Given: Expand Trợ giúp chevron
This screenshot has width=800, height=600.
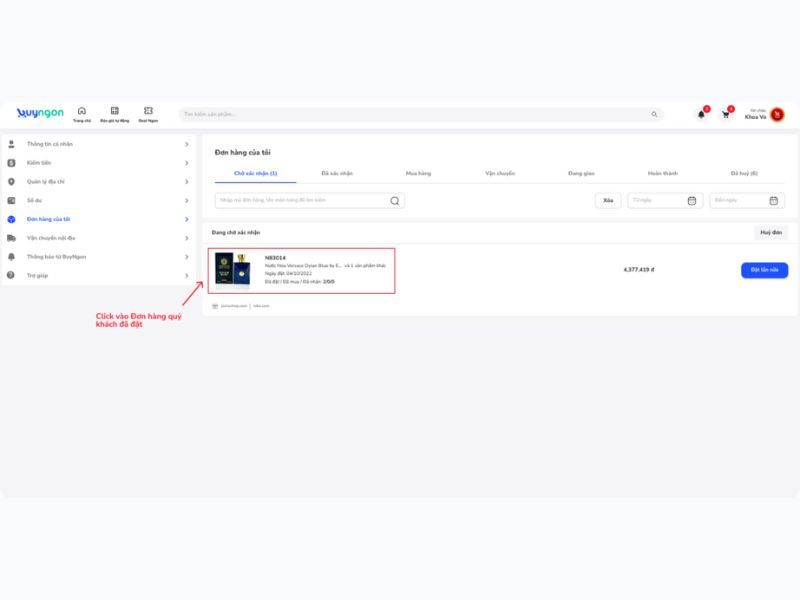Looking at the screenshot, I should [187, 276].
